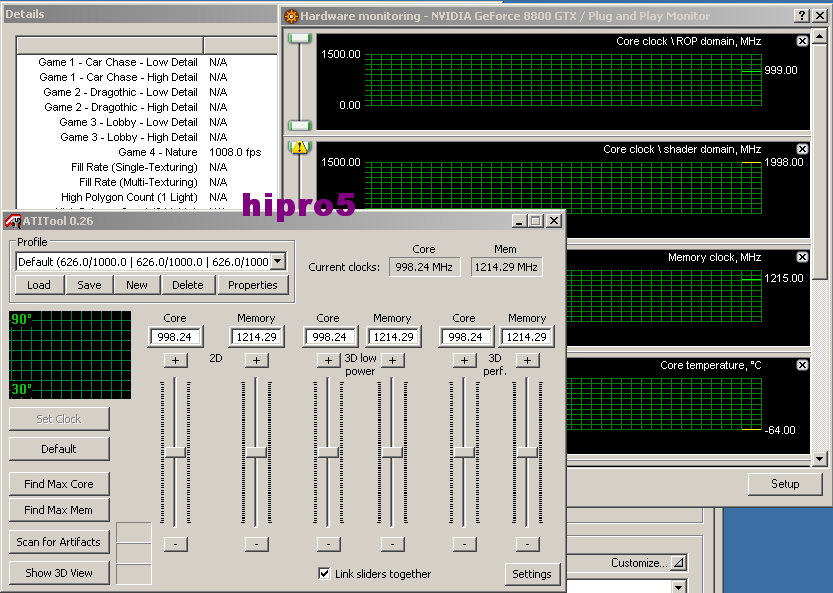The image size is (833, 593).
Task: Close the Core temperature graph panel
Action: pyautogui.click(x=802, y=365)
